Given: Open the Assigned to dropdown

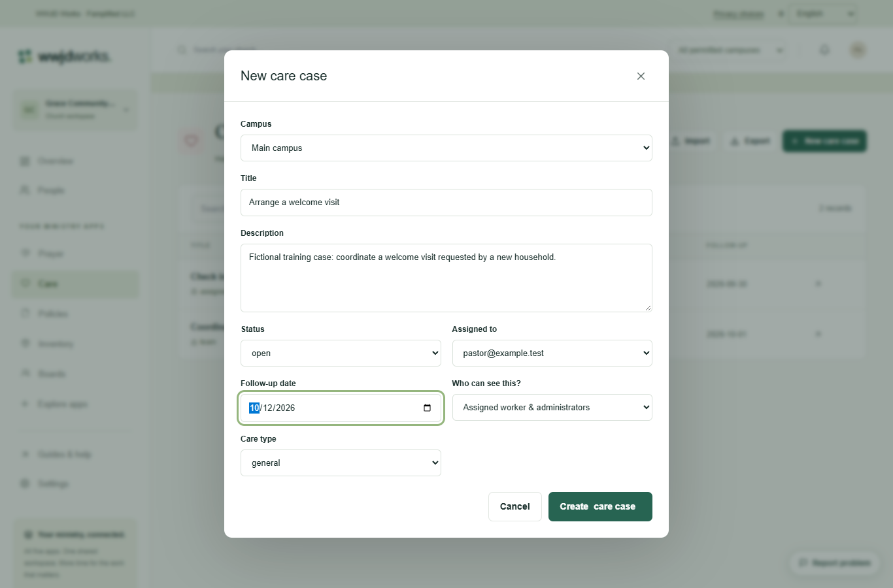Looking at the screenshot, I should pos(552,353).
